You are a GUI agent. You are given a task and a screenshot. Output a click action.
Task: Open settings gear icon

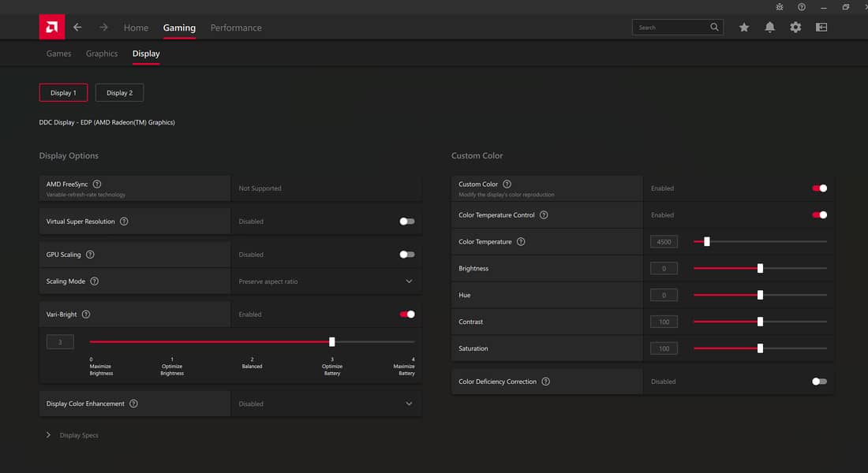[795, 28]
